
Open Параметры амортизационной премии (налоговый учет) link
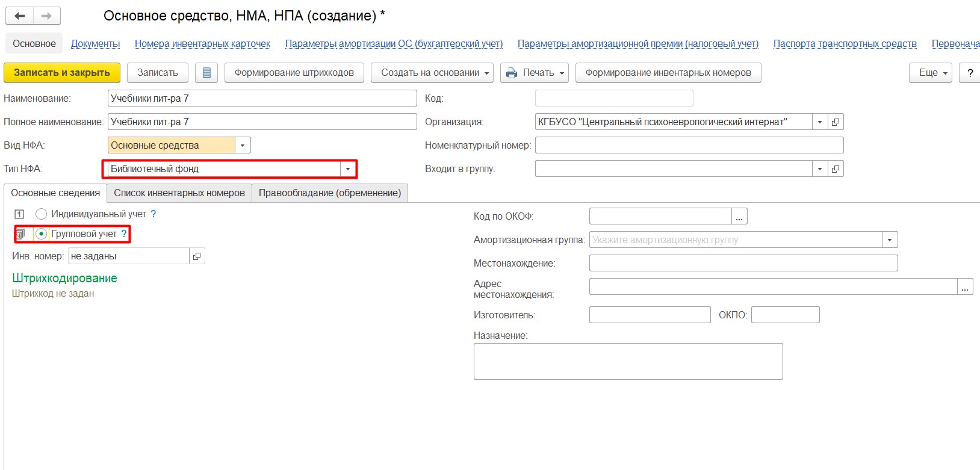coord(638,44)
